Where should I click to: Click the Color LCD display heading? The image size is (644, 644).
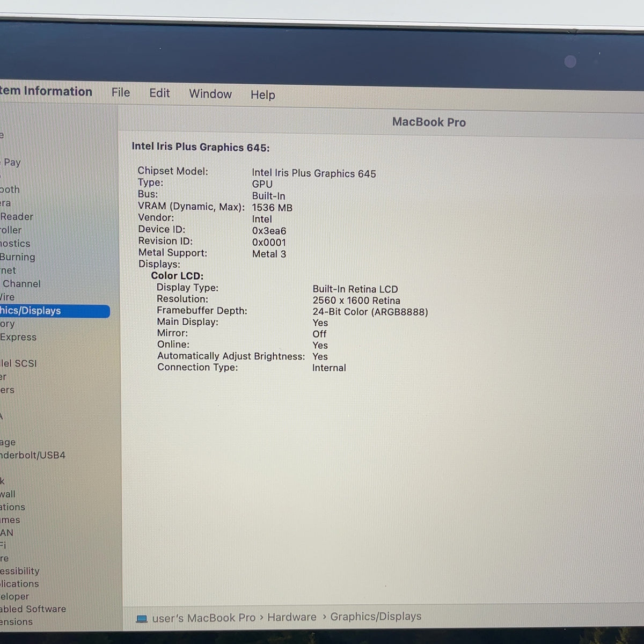click(177, 276)
